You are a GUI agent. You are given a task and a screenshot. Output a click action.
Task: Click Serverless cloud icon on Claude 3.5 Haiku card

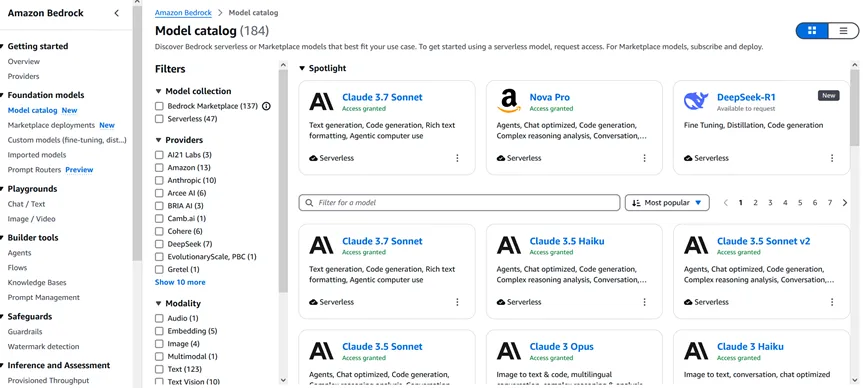501,302
